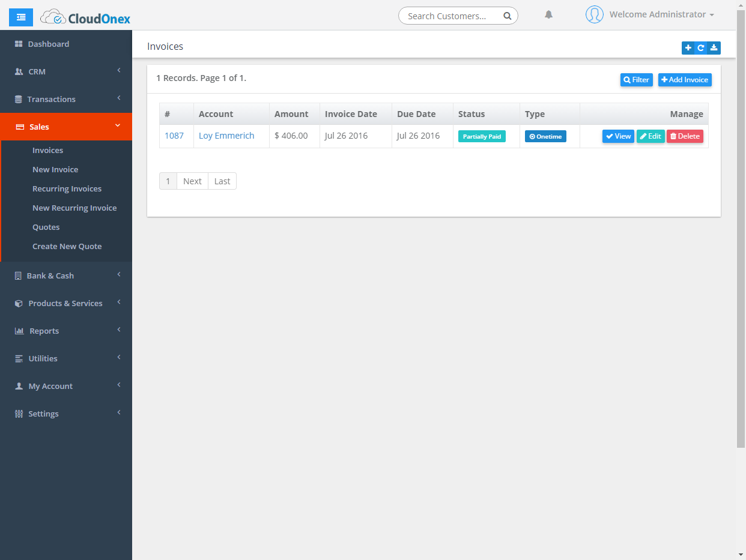Click the plus icon in Invoices header
Viewport: 746px width, 560px height.
(x=688, y=48)
